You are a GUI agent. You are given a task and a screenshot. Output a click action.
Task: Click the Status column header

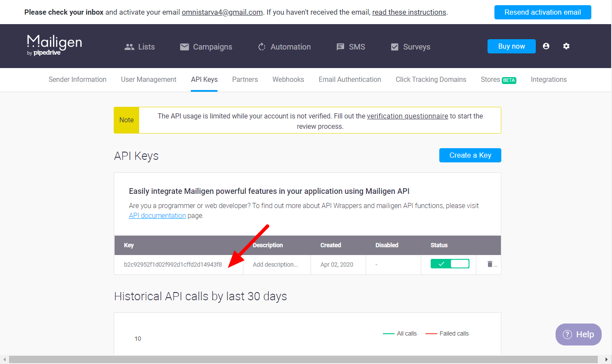coord(439,245)
